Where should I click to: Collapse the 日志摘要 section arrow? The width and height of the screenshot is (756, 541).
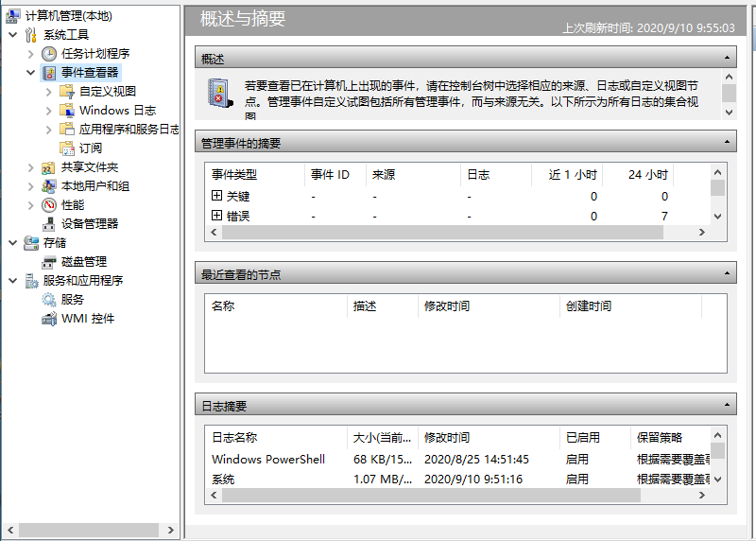click(727, 405)
